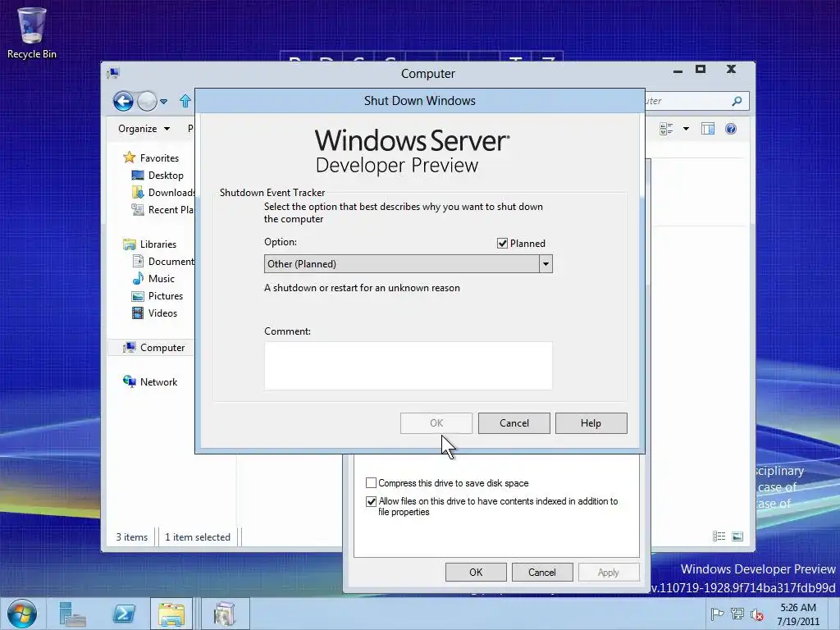The image size is (840, 630).
Task: Open Server Manager from taskbar
Action: (72, 614)
